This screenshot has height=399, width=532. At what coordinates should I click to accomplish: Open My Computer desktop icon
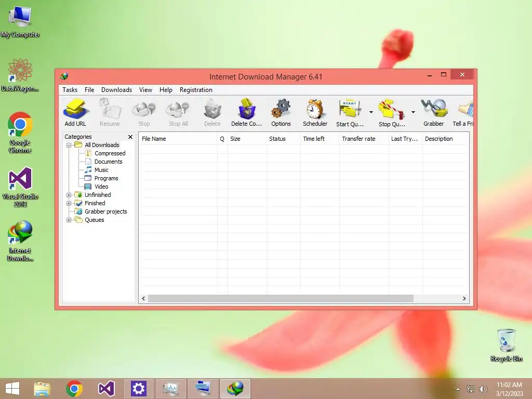[20, 22]
